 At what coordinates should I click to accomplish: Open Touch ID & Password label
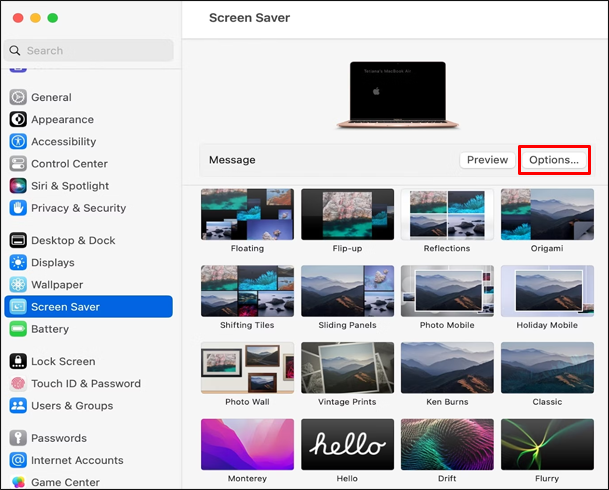click(x=86, y=383)
